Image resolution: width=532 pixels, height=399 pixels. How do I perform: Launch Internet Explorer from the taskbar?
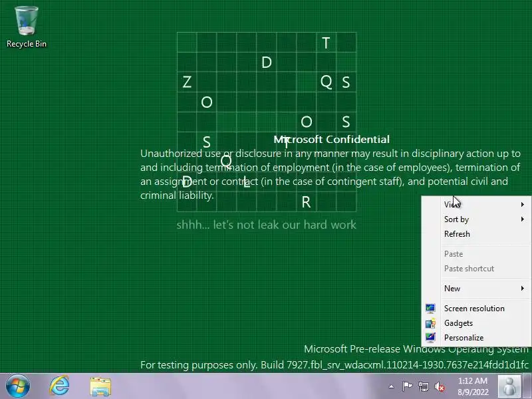pos(60,386)
